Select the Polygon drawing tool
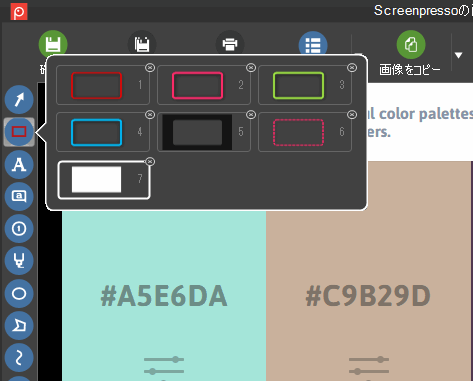 pyautogui.click(x=19, y=326)
